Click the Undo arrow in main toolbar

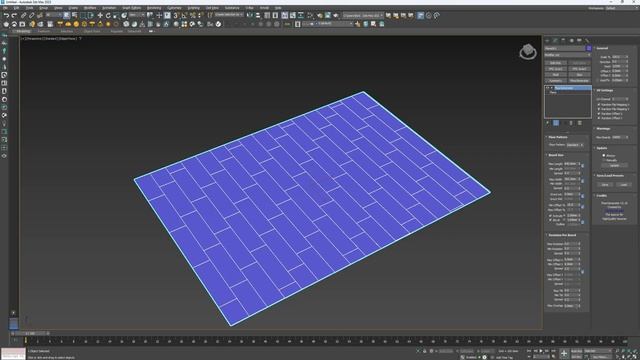[x=6, y=16]
